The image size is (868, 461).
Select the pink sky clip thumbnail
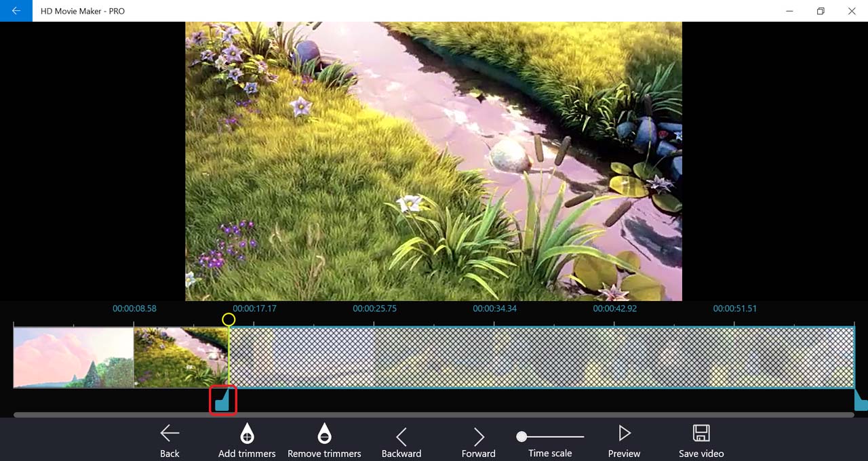coord(73,357)
